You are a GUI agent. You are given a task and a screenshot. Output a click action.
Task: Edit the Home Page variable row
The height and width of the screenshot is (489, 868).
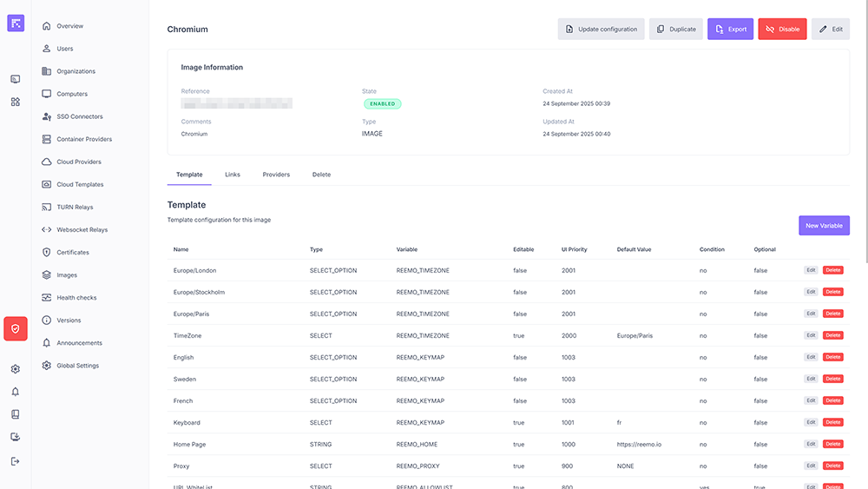(811, 444)
